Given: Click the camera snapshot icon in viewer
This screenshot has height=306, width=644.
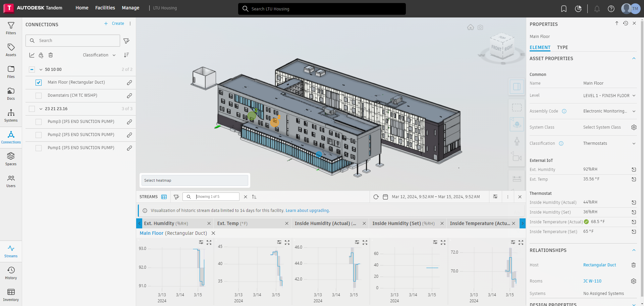Looking at the screenshot, I should point(480,27).
